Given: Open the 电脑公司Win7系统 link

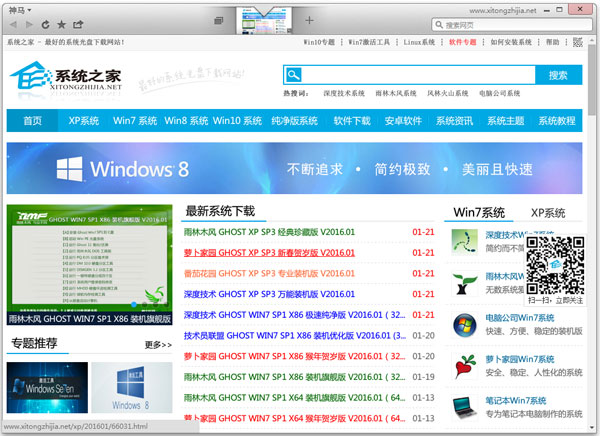Looking at the screenshot, I should (520, 318).
